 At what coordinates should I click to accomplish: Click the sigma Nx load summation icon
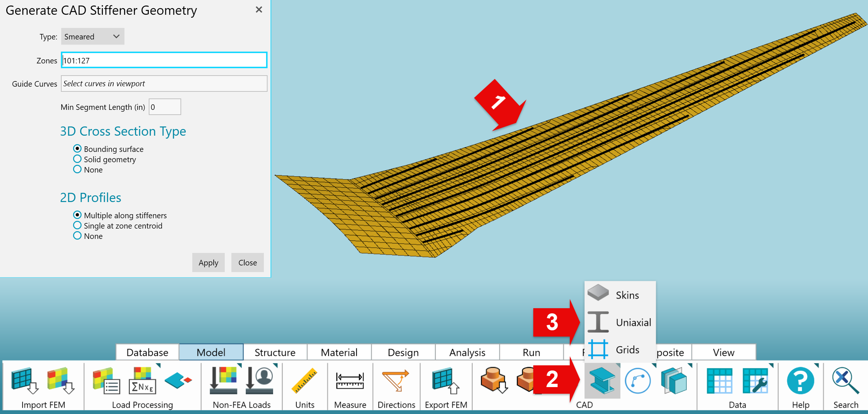click(x=143, y=381)
